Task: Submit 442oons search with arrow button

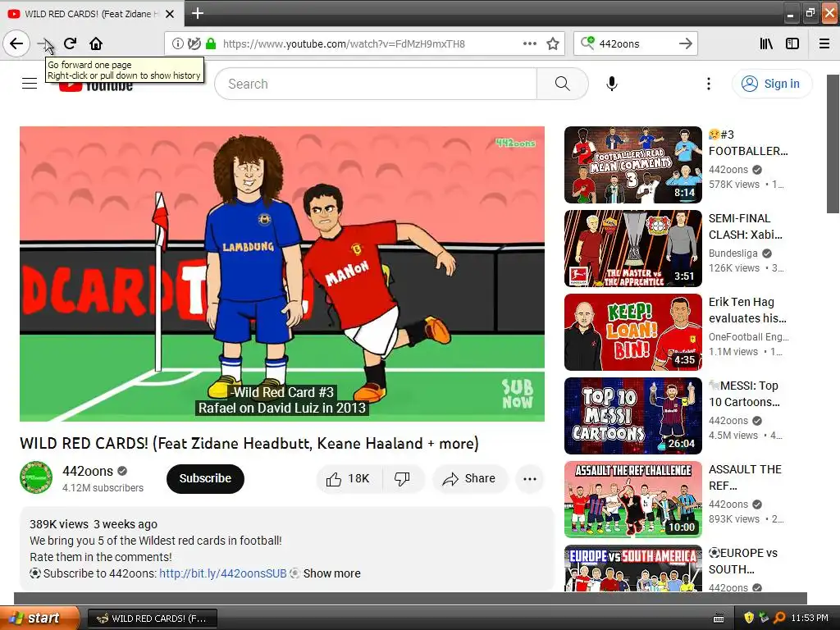Action: (x=686, y=43)
